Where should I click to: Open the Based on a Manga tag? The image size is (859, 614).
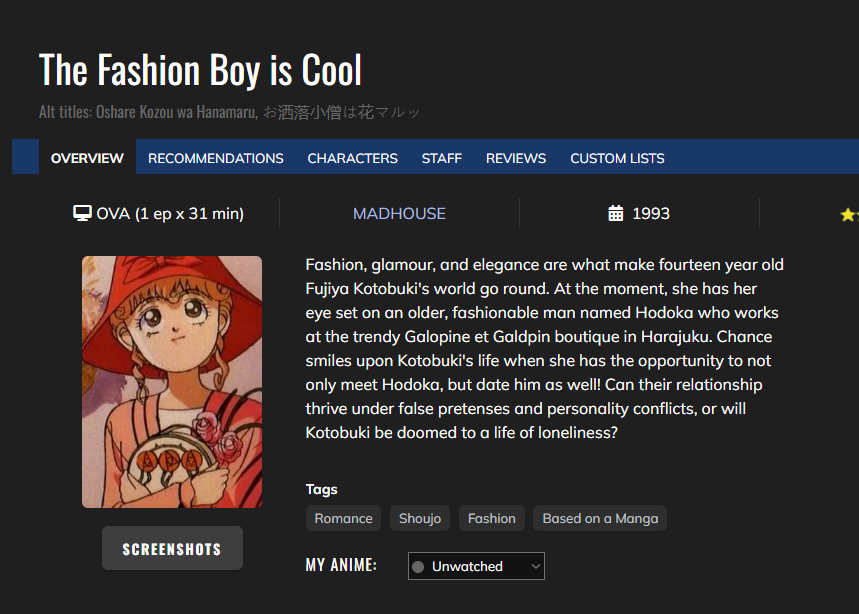click(600, 518)
